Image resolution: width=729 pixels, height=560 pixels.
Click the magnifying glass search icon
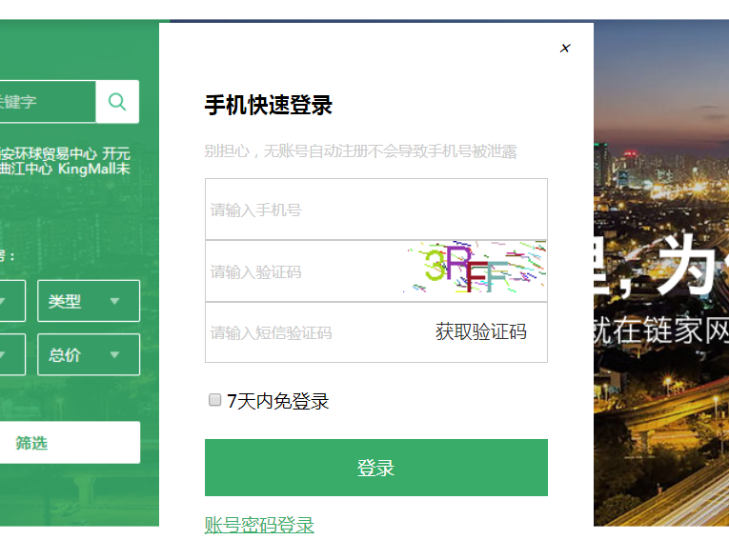[x=117, y=101]
